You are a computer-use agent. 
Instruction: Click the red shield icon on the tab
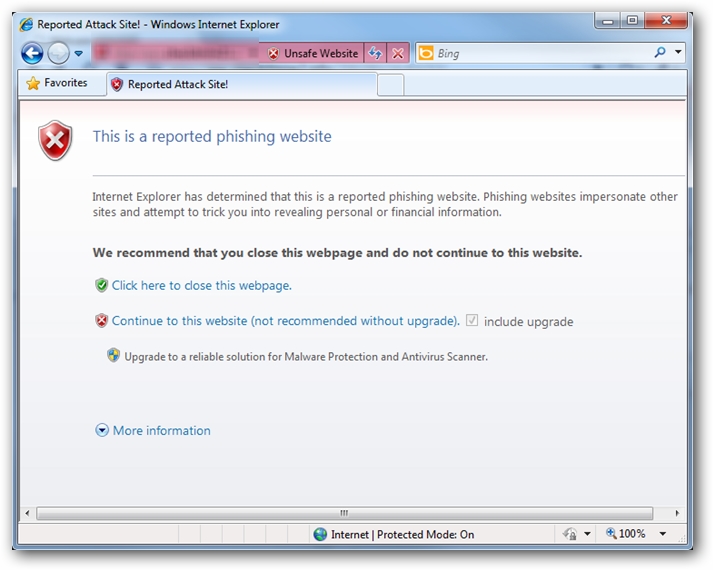117,84
